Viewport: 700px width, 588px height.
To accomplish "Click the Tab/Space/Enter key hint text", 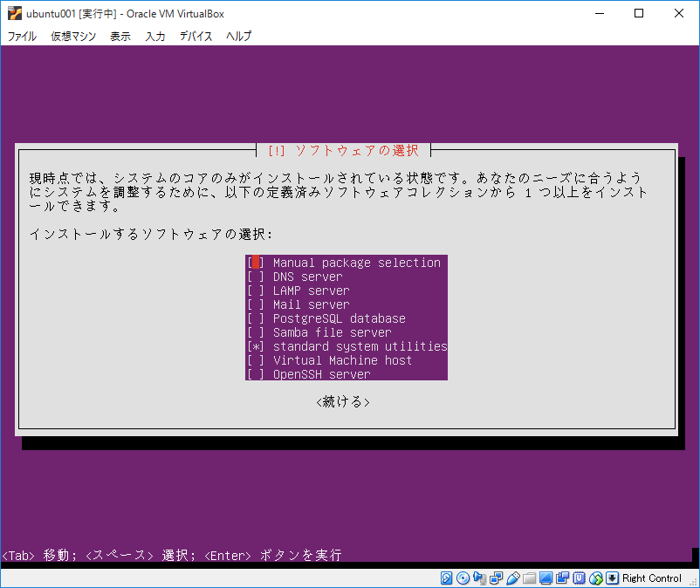I will pyautogui.click(x=172, y=556).
